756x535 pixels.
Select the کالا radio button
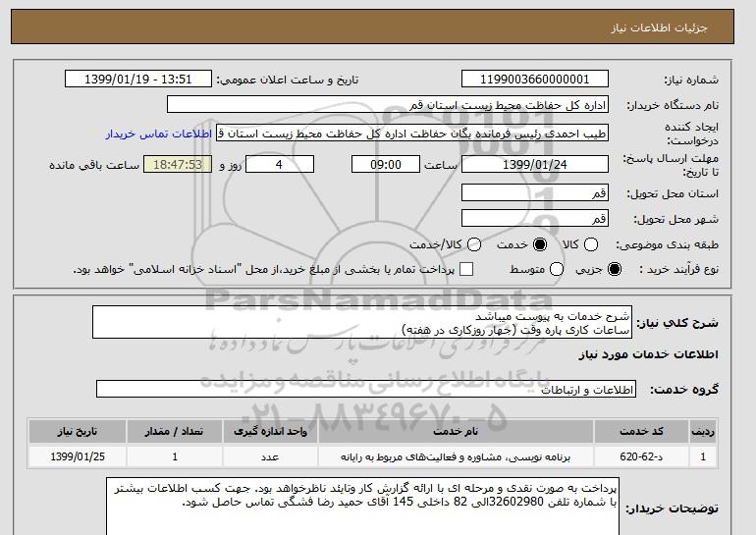[x=591, y=244]
